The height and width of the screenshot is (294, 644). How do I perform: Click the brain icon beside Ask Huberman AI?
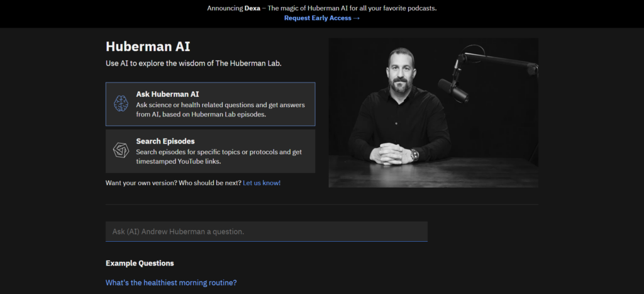(121, 104)
